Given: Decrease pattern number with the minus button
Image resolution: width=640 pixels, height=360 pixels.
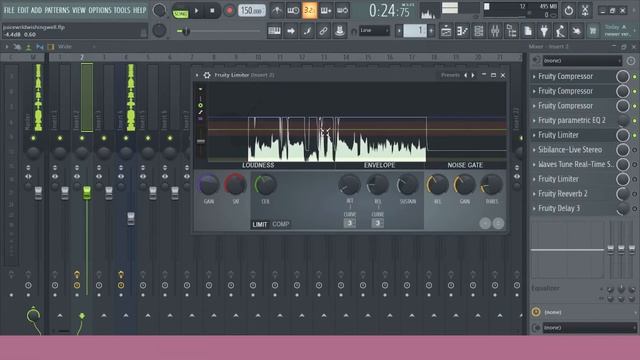Looking at the screenshot, I should click(399, 31).
